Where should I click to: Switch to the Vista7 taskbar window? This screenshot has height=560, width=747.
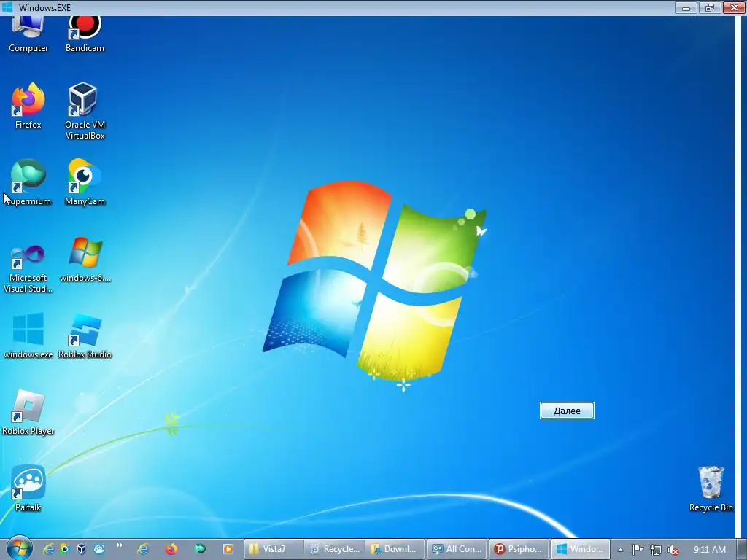(x=274, y=549)
